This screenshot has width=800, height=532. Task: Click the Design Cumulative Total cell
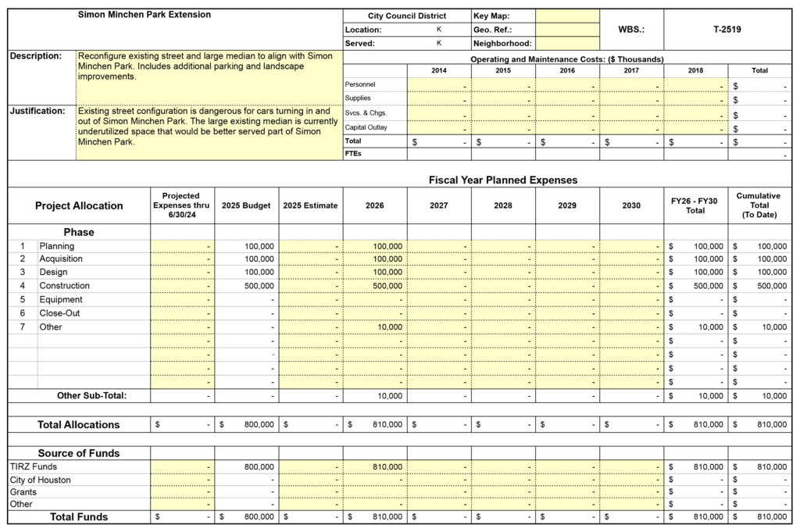[x=759, y=273]
